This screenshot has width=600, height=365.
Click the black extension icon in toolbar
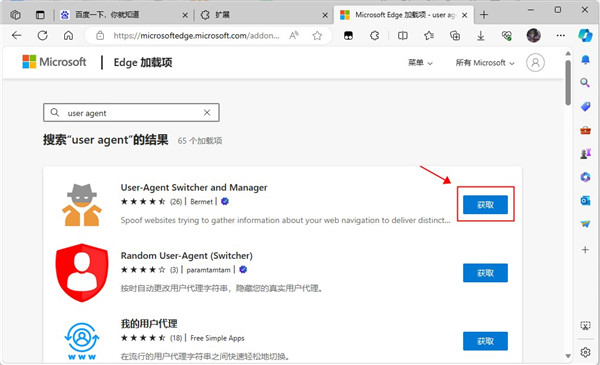[349, 36]
